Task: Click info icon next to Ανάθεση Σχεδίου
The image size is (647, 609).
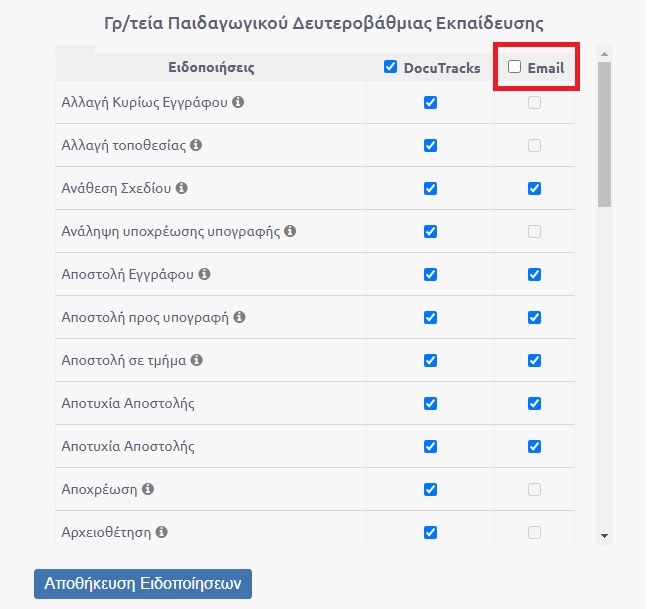Action: 182,188
